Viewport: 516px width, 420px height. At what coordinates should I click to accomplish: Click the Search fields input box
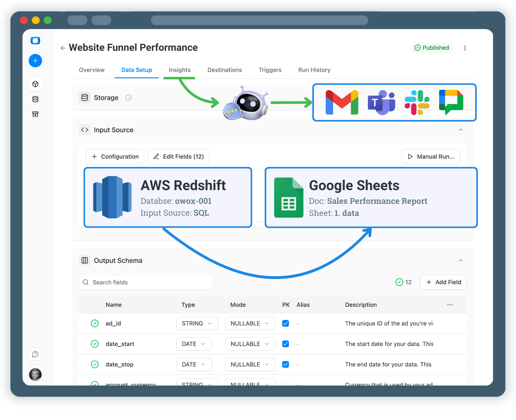tap(146, 282)
